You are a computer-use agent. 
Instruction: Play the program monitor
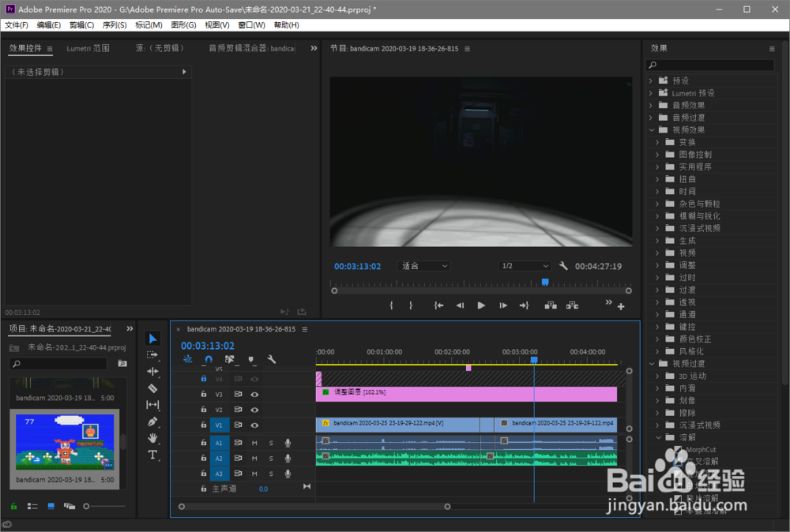[x=481, y=305]
